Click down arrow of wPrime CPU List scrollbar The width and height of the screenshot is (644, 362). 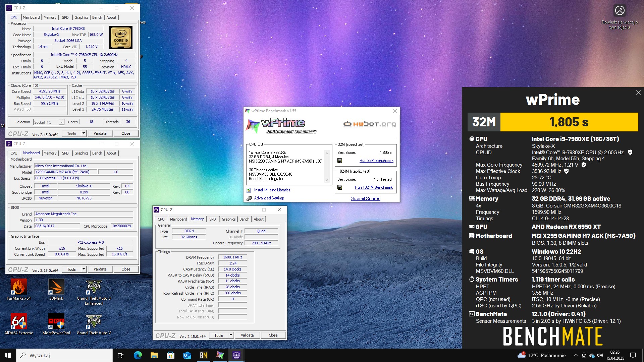[x=327, y=180]
